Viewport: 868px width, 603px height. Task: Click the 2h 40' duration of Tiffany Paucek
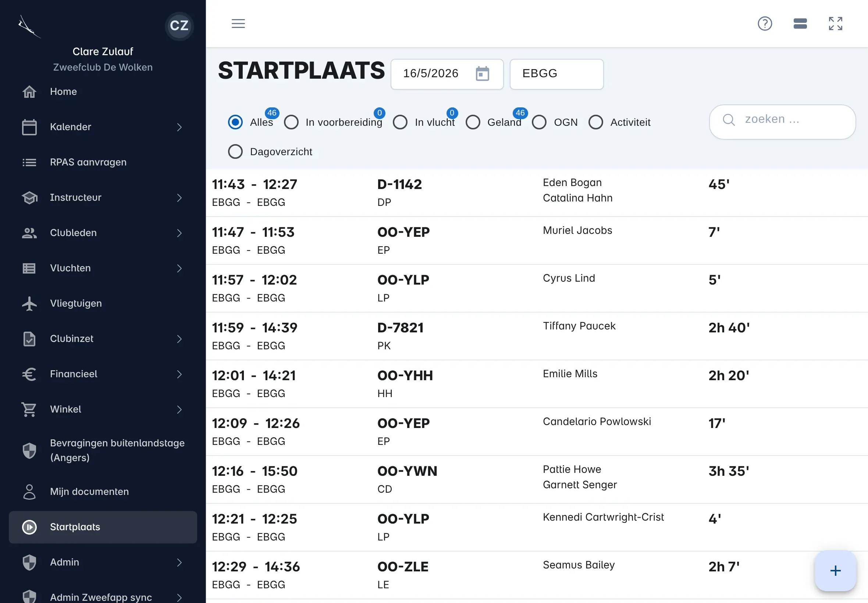click(x=729, y=328)
